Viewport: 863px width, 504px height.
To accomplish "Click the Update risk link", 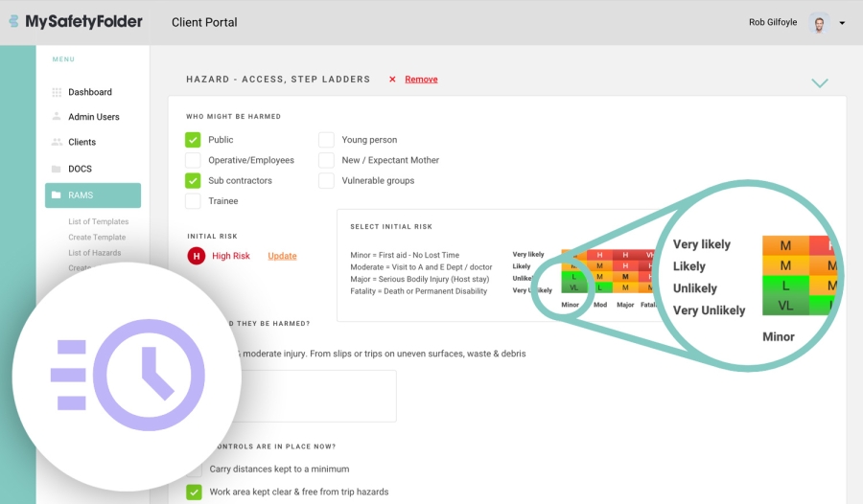I will pos(282,256).
